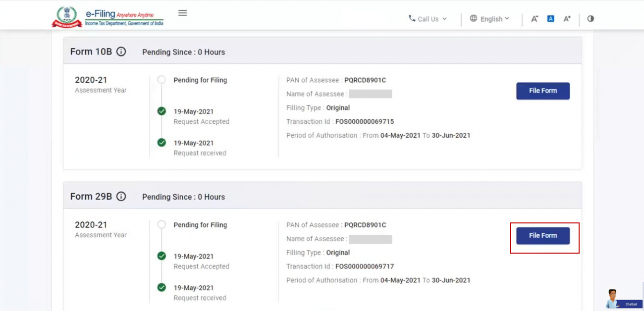Click the info icon next to Form 29B
Viewport: 644px width, 311px height.
(122, 196)
